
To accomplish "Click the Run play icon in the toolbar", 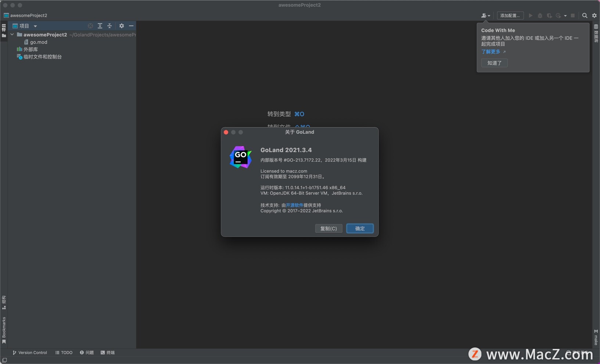I will pyautogui.click(x=531, y=15).
